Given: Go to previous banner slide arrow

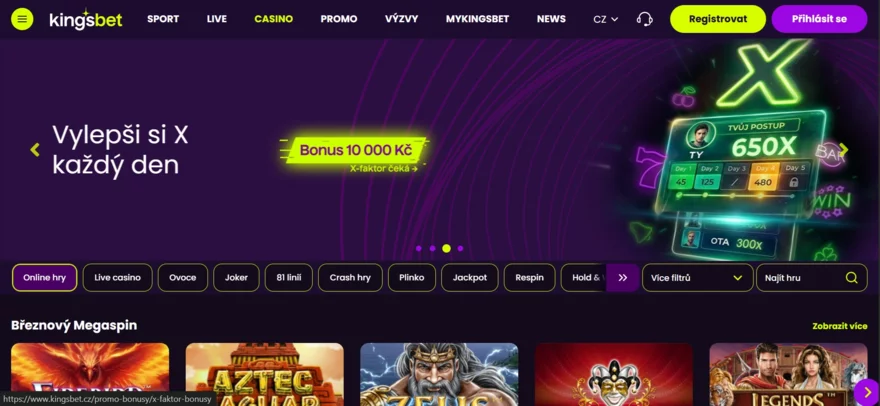Looking at the screenshot, I should point(35,149).
